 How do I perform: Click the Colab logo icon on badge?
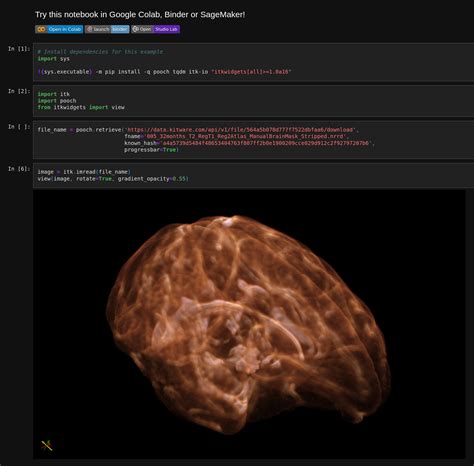coord(41,29)
